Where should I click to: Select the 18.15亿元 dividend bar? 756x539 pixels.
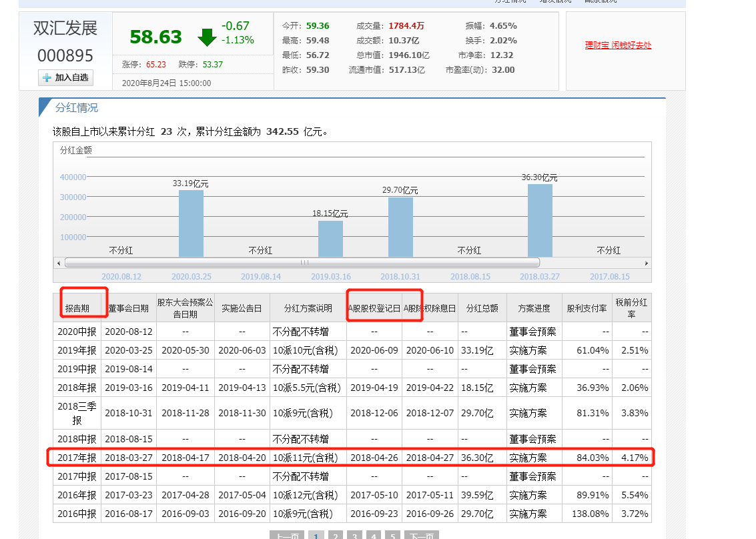pyautogui.click(x=330, y=239)
